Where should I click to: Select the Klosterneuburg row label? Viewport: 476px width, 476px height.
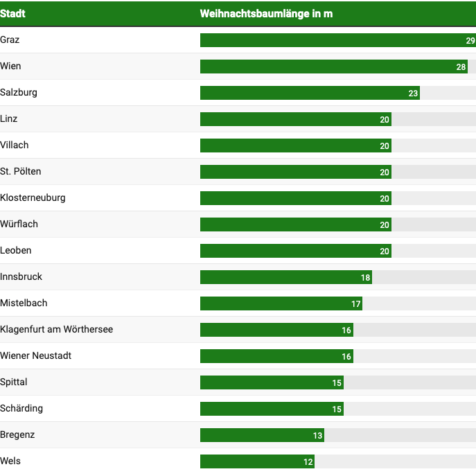(x=33, y=198)
